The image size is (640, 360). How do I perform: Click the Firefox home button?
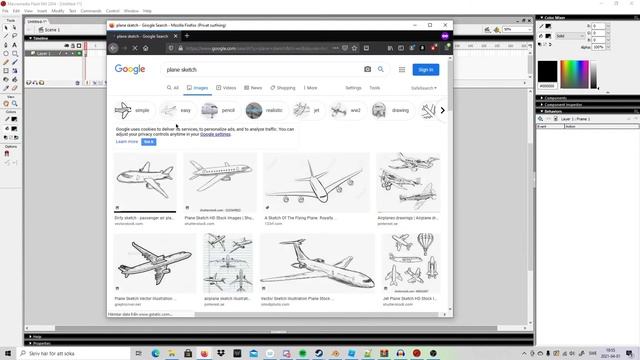point(146,48)
